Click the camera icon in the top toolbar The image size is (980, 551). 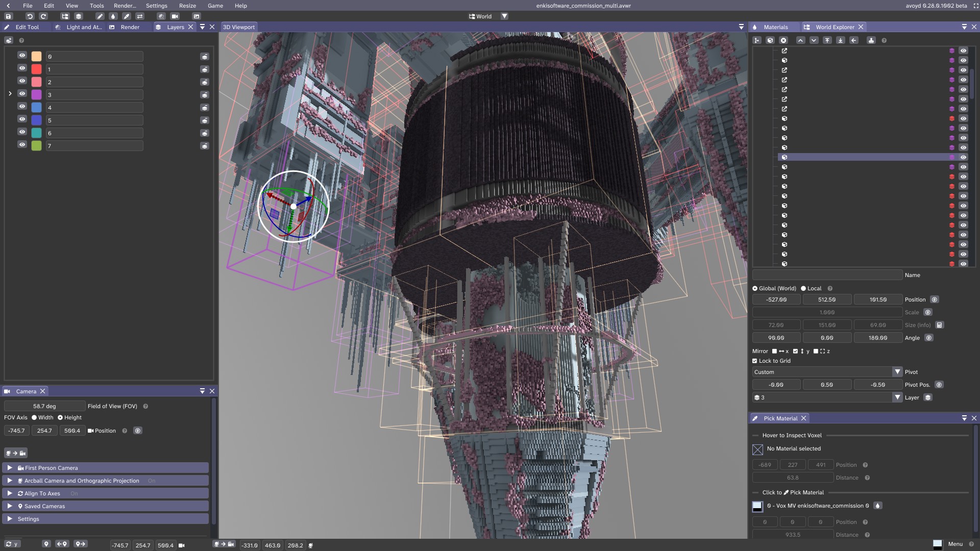pyautogui.click(x=175, y=16)
